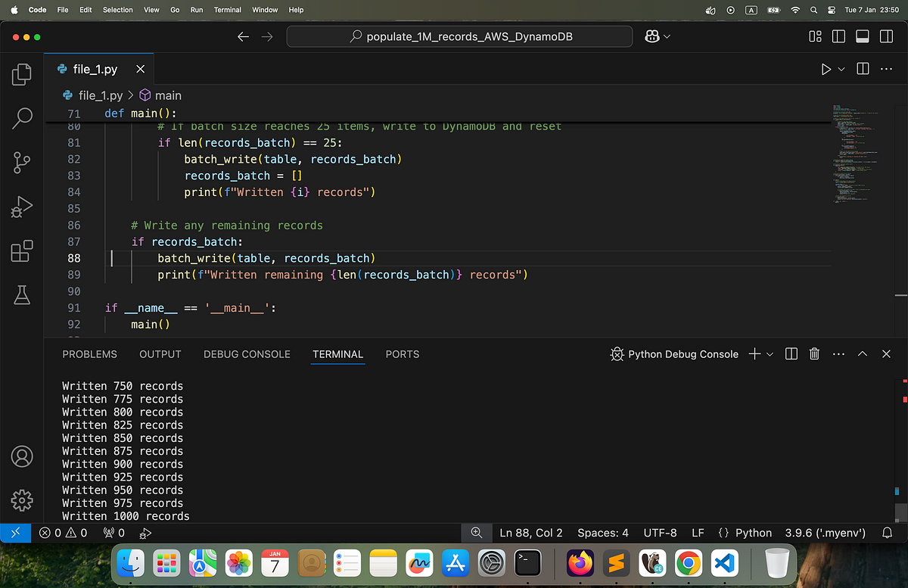Click the Ln 88, Col 2 status item
908x588 pixels.
click(x=531, y=533)
